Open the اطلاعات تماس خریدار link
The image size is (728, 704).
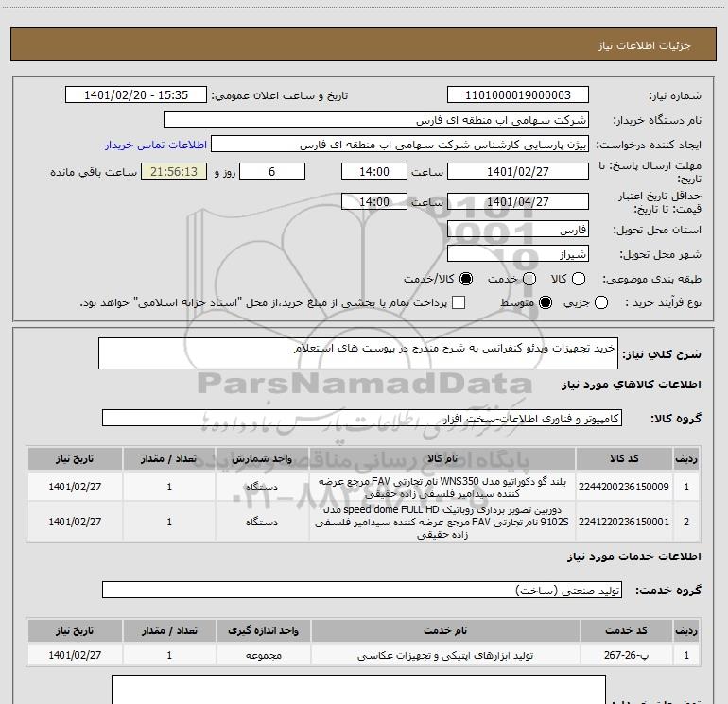[x=156, y=145]
